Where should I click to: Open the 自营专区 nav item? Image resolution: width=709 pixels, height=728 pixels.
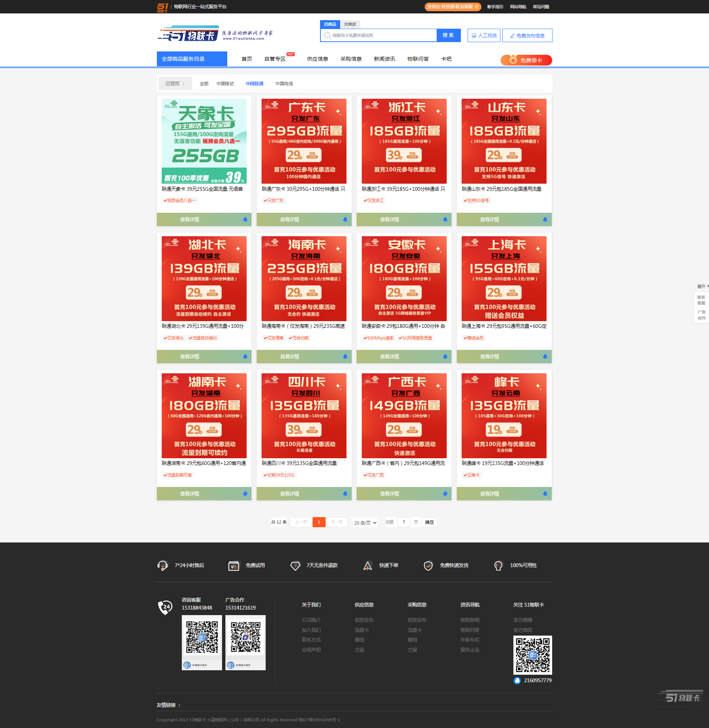[x=275, y=59]
